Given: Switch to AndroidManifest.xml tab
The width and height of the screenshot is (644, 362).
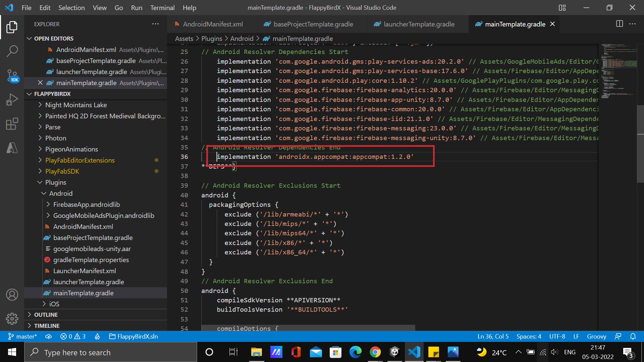Looking at the screenshot, I should click(212, 24).
